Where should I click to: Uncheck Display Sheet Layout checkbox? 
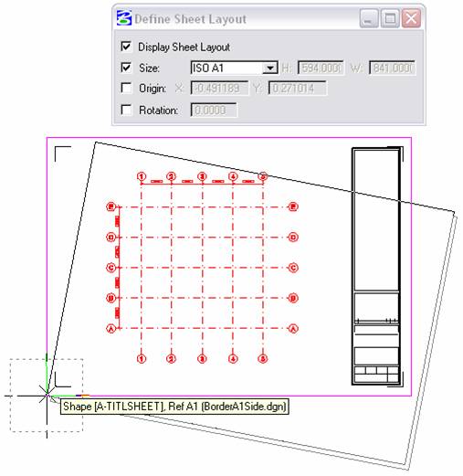tap(126, 47)
